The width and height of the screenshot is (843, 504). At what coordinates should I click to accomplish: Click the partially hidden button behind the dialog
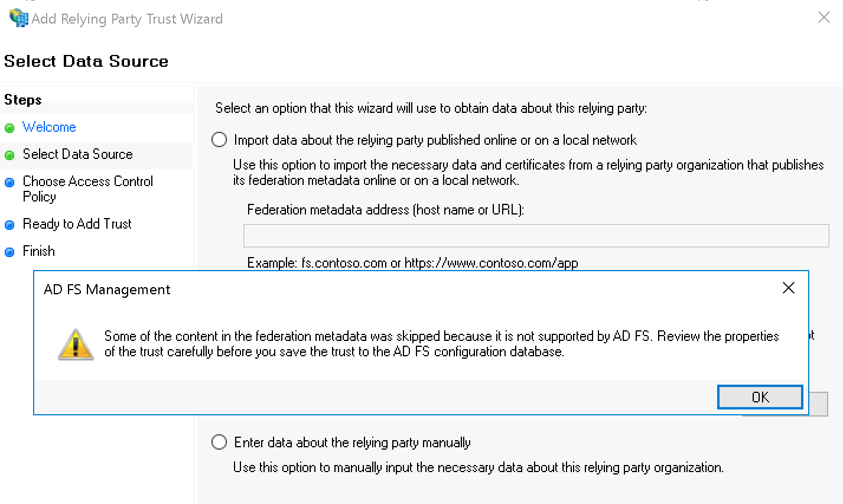[818, 405]
